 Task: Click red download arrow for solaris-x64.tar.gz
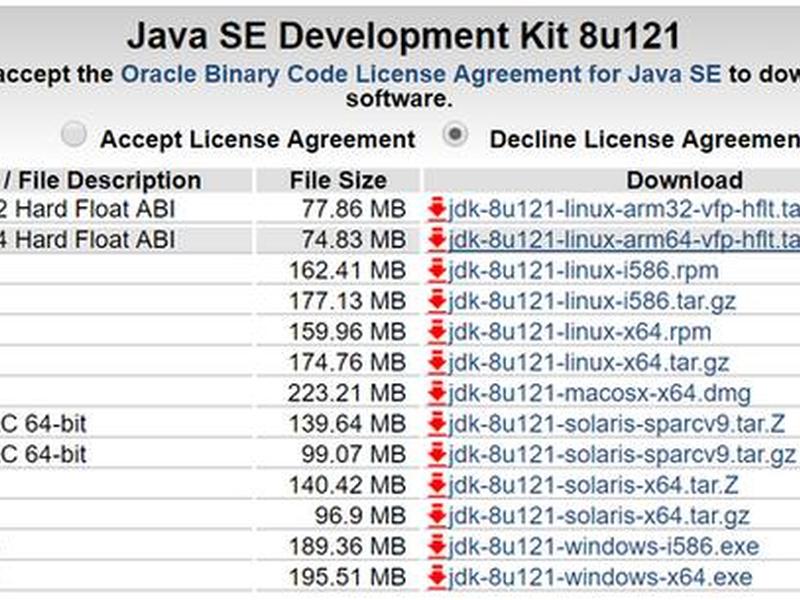tap(437, 515)
